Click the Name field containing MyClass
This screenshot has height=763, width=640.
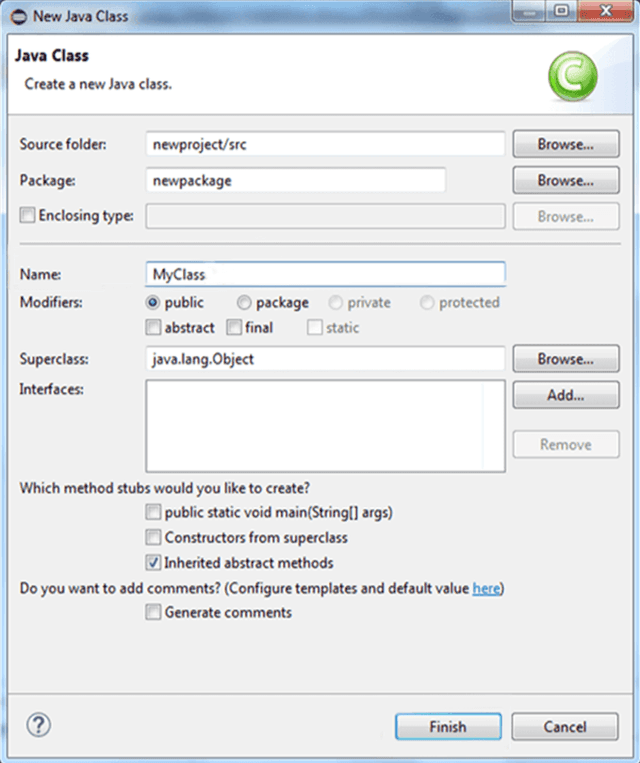pos(326,274)
